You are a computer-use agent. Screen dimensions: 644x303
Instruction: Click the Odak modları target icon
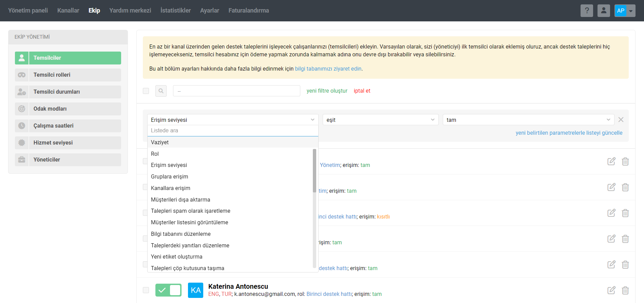point(22,109)
